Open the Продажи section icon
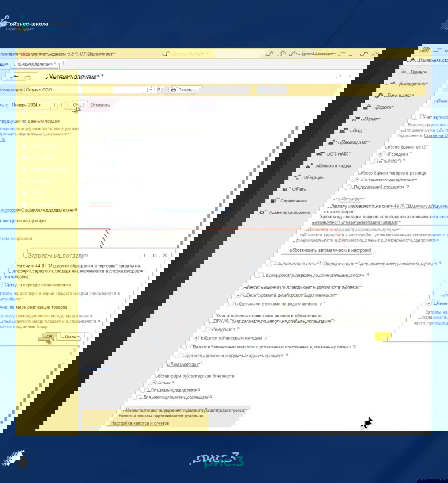 pyautogui.click(x=368, y=107)
